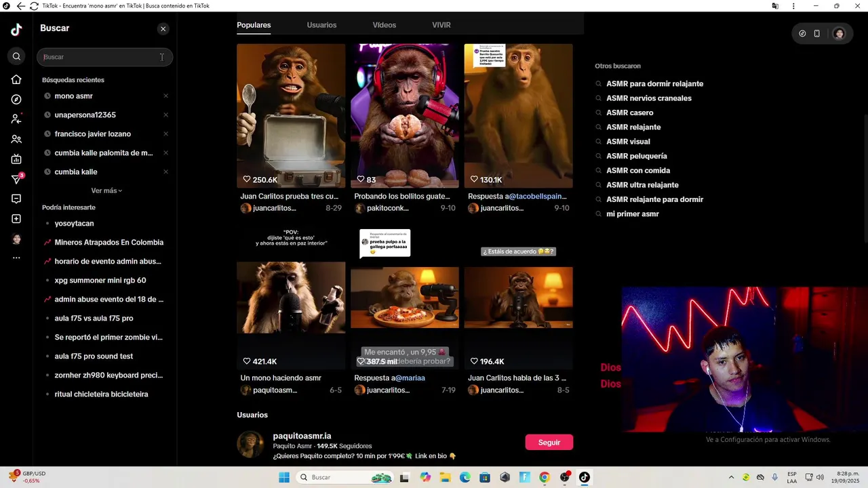
Task: Focus the taskbar Buscar search box
Action: coord(345,477)
